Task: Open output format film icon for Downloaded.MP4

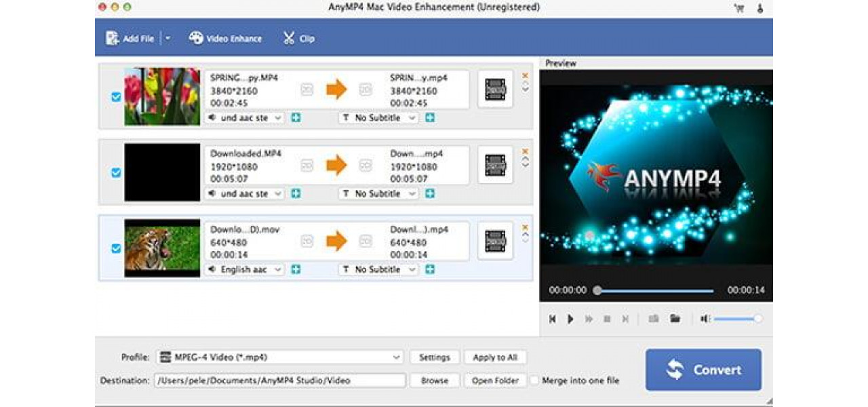Action: [496, 166]
